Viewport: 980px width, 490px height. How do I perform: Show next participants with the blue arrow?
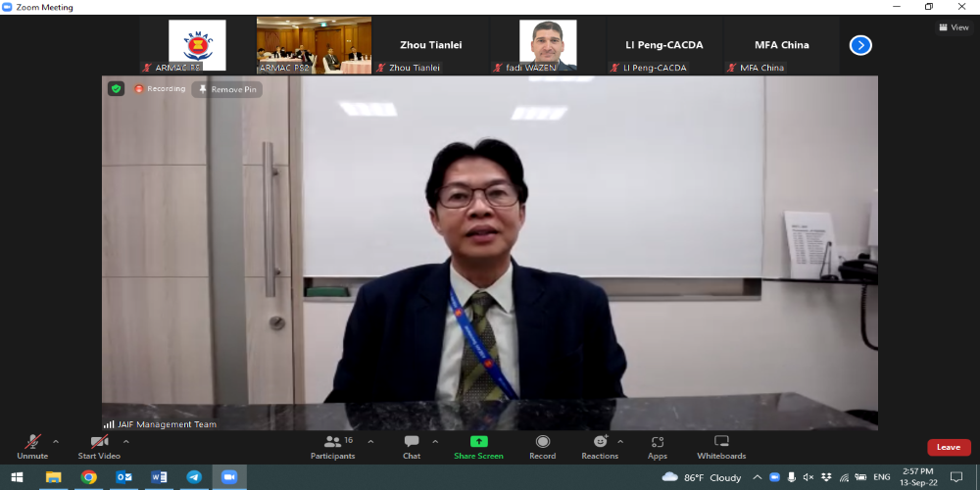tap(860, 45)
